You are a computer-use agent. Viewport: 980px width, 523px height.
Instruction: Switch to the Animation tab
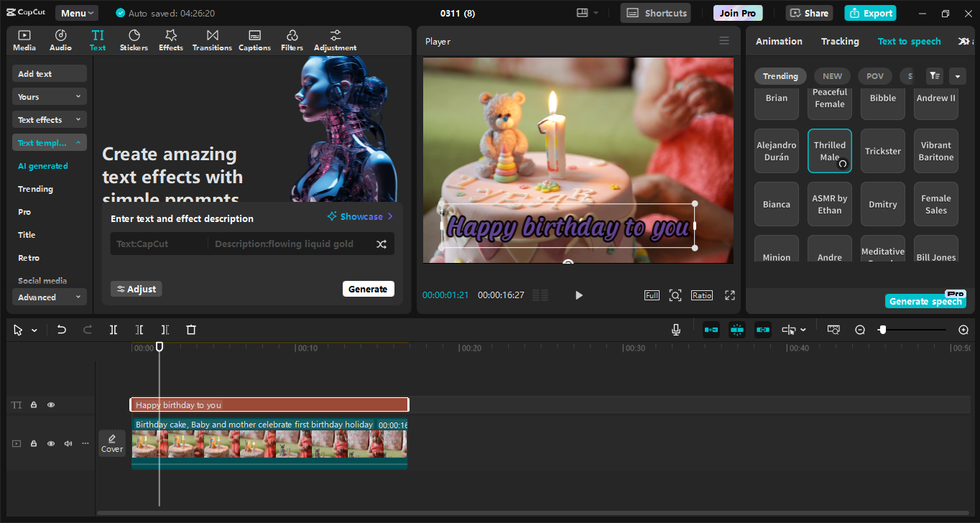(779, 42)
